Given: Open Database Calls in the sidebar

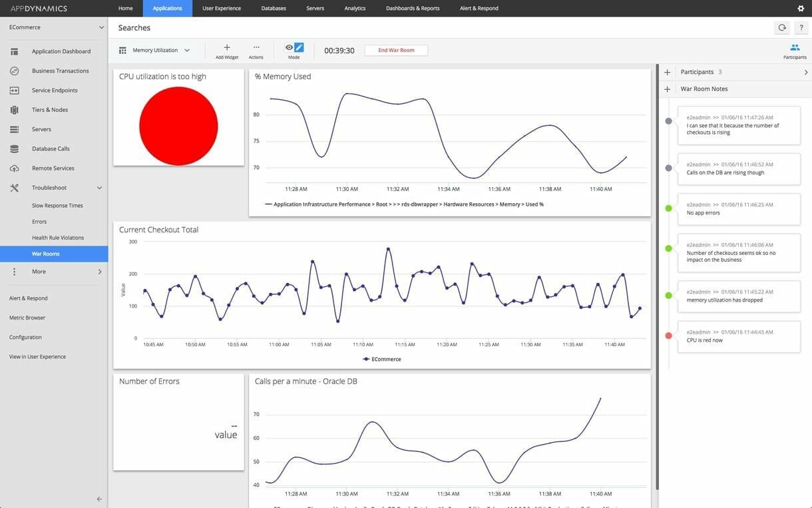Looking at the screenshot, I should tap(51, 148).
